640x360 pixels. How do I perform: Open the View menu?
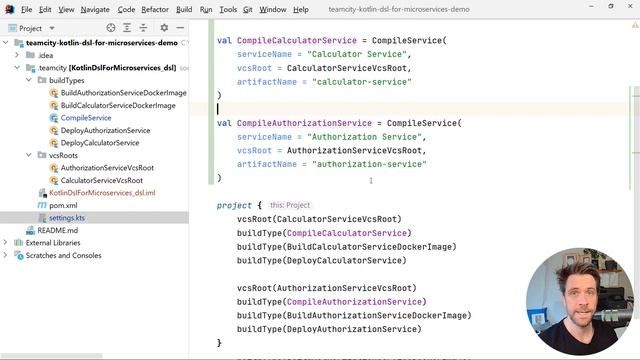(66, 9)
